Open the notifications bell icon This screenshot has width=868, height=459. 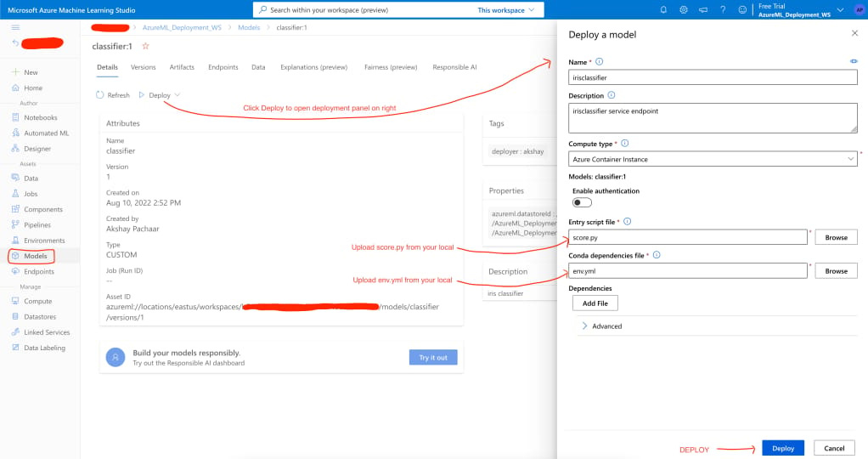[x=663, y=10]
